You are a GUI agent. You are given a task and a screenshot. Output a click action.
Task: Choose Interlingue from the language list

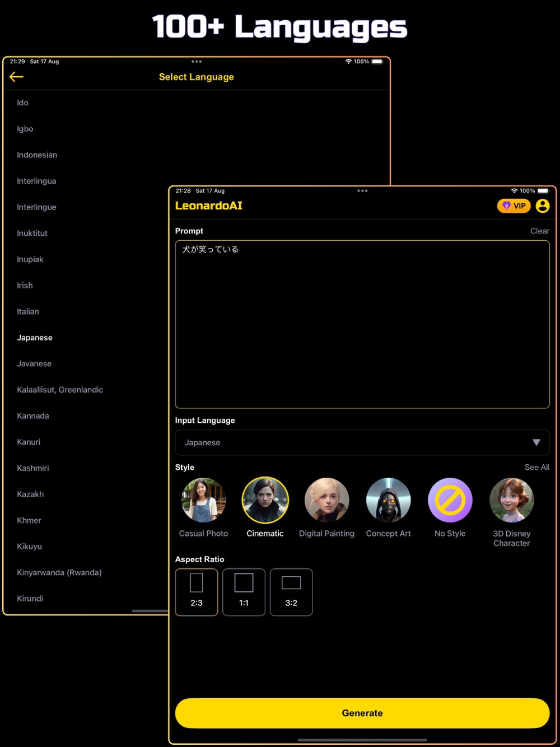(36, 207)
